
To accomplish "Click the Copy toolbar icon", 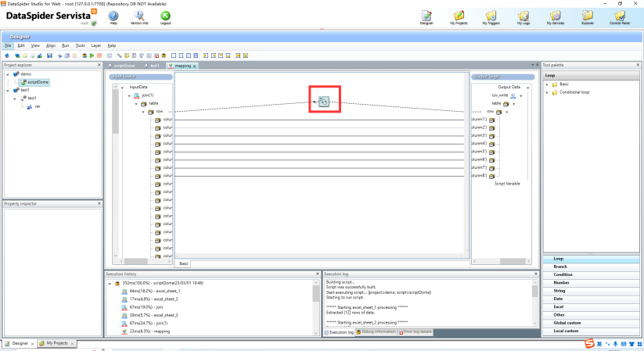I will (x=67, y=56).
